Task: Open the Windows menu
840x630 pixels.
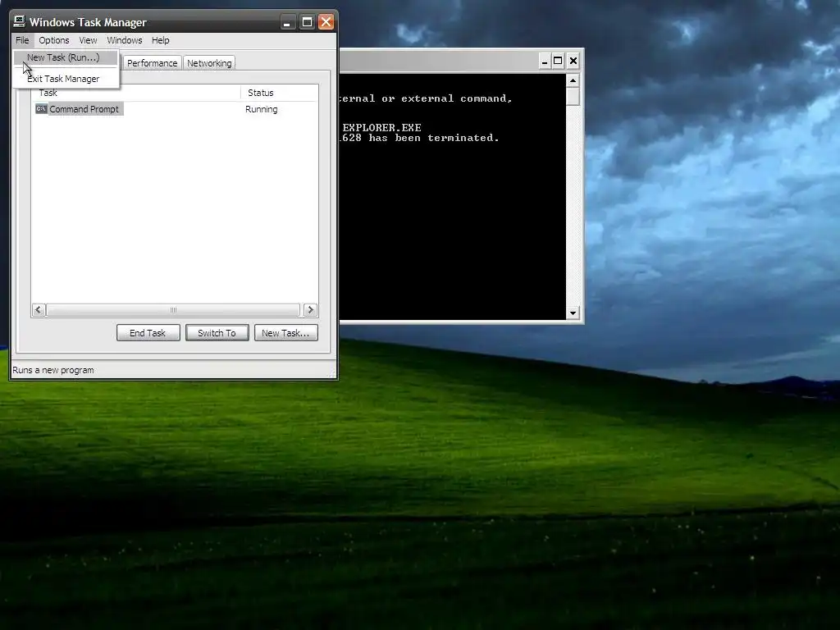Action: click(x=125, y=40)
